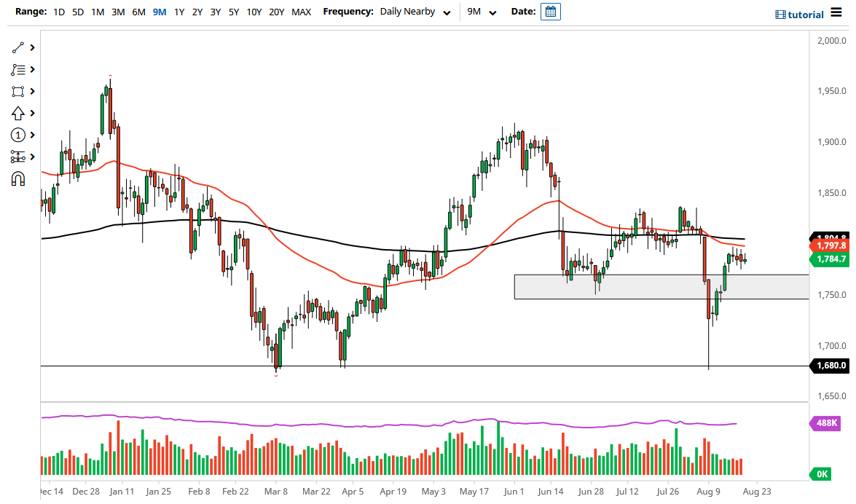The height and width of the screenshot is (504, 856).
Task: Click the Jan 11 date axis label
Action: pos(121,492)
